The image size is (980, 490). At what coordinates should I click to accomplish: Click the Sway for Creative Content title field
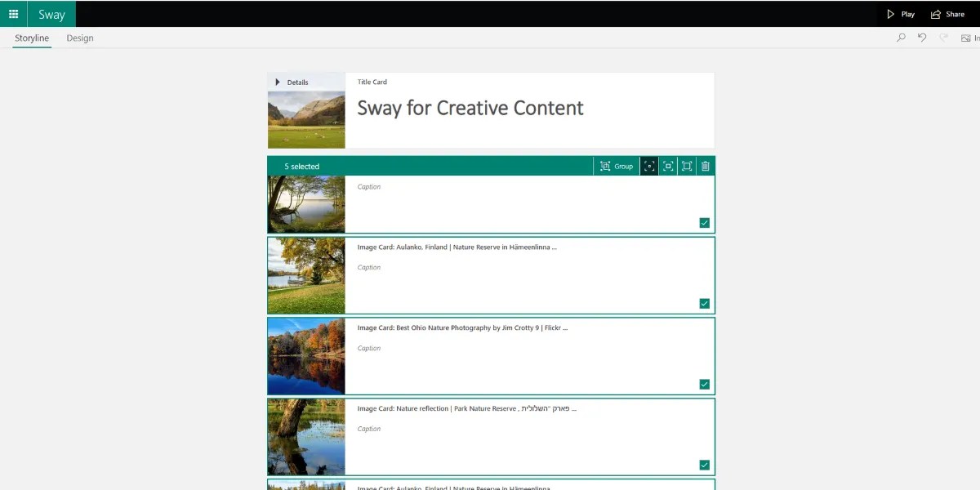pyautogui.click(x=470, y=108)
